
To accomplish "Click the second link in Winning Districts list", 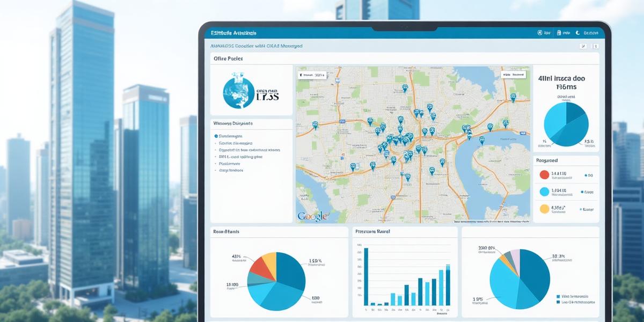I will tap(236, 143).
